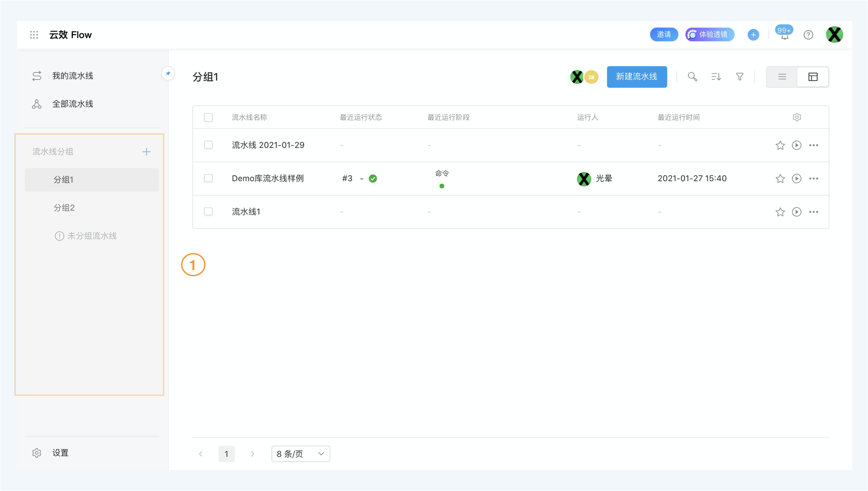The image size is (868, 491).
Task: Click the settings gear icon in sidebar
Action: tap(37, 453)
